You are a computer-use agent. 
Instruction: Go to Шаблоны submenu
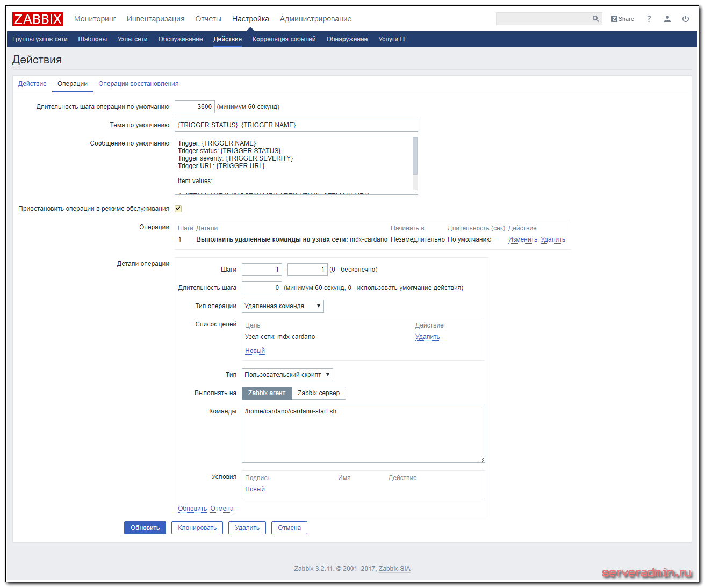click(92, 39)
